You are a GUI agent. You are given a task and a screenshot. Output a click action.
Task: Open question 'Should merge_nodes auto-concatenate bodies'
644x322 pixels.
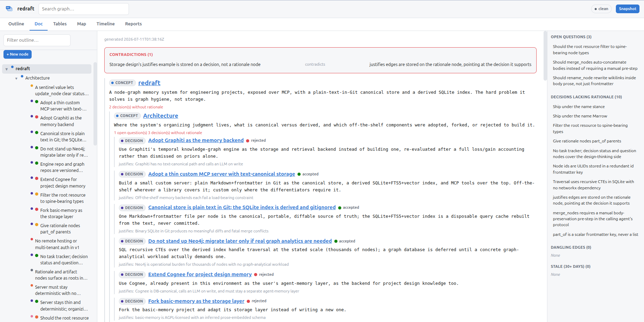(595, 65)
